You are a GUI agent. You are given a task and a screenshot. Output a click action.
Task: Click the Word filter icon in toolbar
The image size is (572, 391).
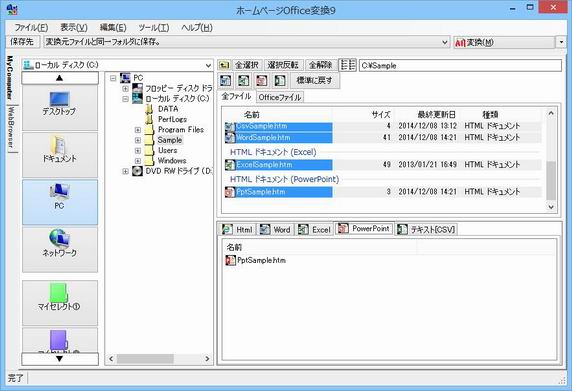tap(226, 80)
